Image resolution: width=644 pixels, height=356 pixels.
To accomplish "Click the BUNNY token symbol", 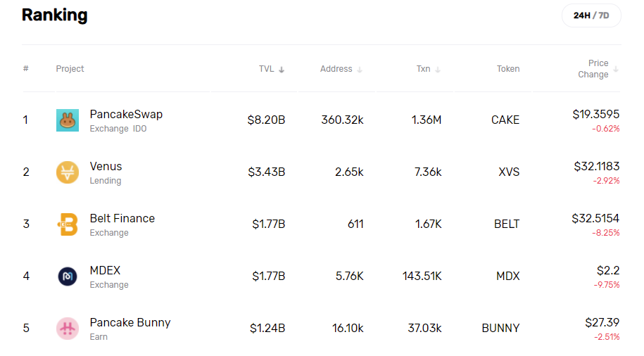I will [x=500, y=329].
